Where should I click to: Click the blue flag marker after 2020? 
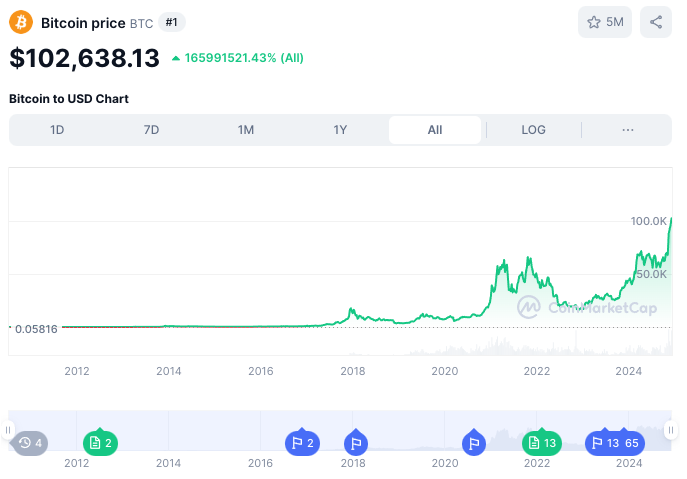[474, 443]
